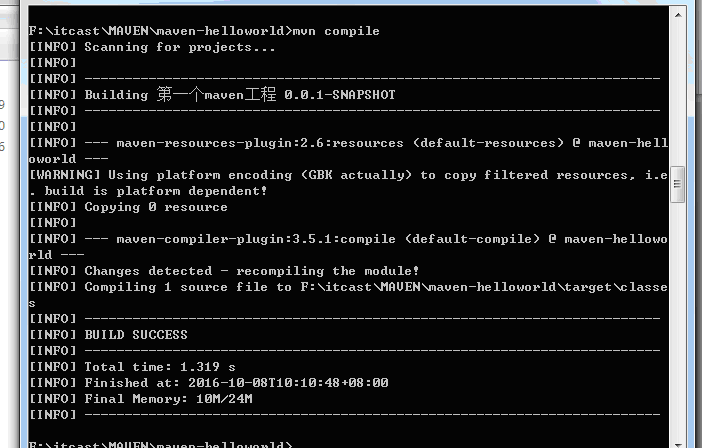The image size is (702, 448).
Task: Click the 'maven-resources-plugin:2.6:resources' text
Action: pos(260,143)
